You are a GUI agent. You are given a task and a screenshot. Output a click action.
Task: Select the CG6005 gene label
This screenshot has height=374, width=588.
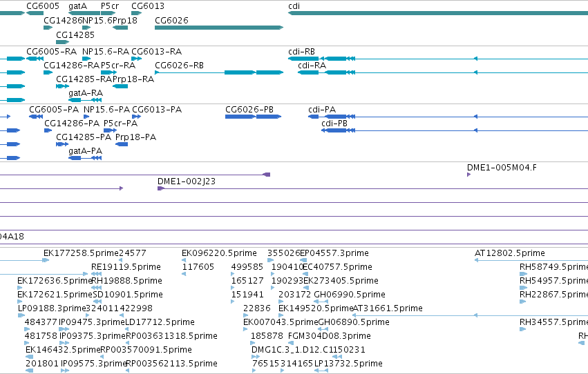pos(43,6)
